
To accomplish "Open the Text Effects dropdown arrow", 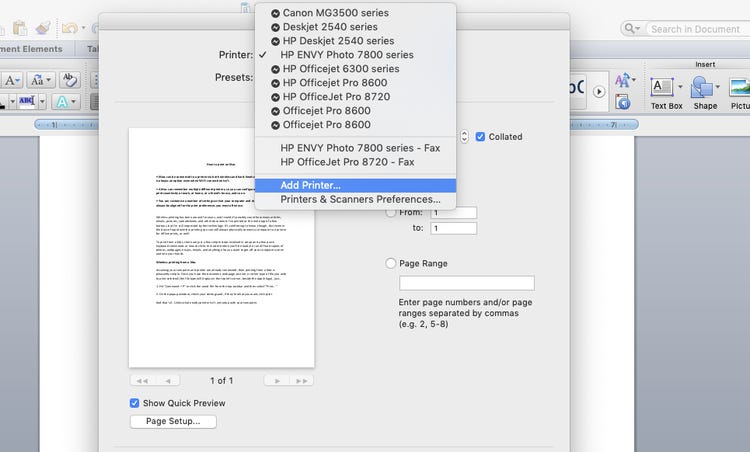I will point(74,101).
